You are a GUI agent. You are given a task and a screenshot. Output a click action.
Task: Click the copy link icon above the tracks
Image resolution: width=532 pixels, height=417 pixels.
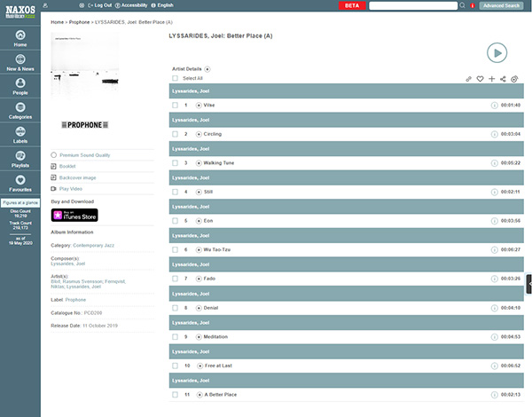coord(469,79)
